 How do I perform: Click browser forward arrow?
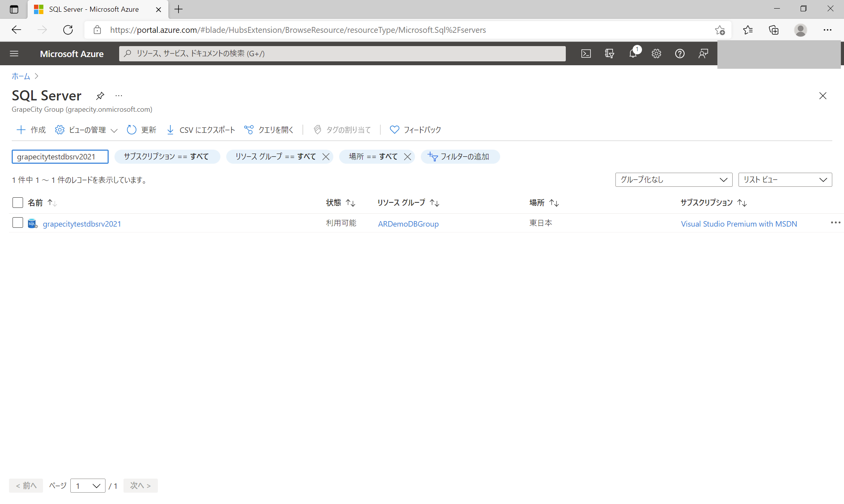tap(42, 30)
